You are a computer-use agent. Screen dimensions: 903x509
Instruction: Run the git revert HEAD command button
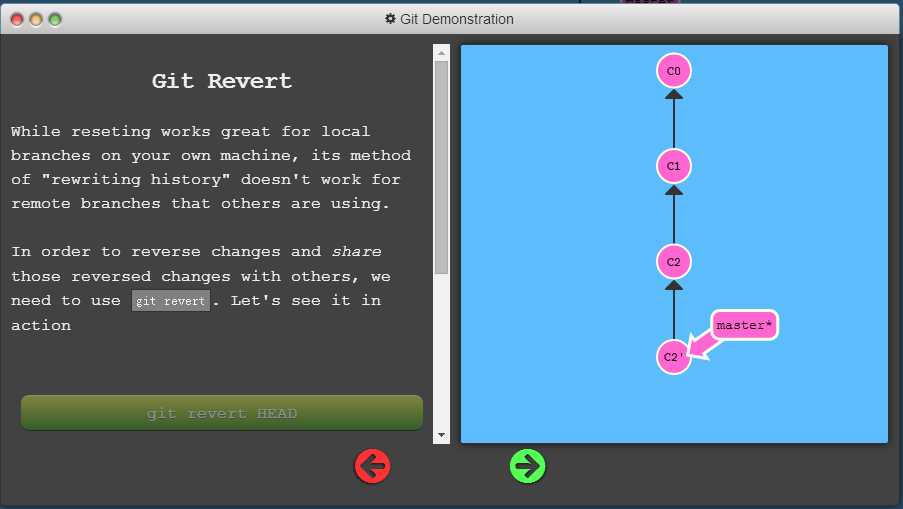click(x=222, y=413)
